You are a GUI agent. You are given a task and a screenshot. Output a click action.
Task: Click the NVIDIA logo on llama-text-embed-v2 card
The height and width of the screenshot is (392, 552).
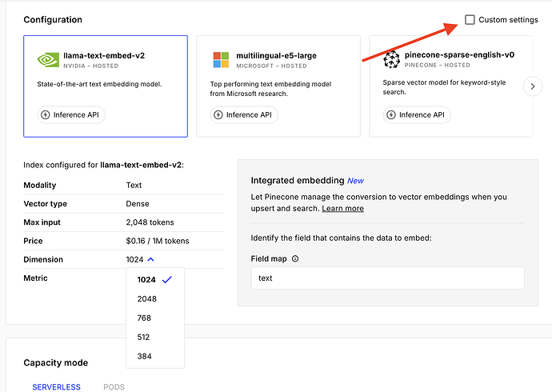click(x=48, y=60)
